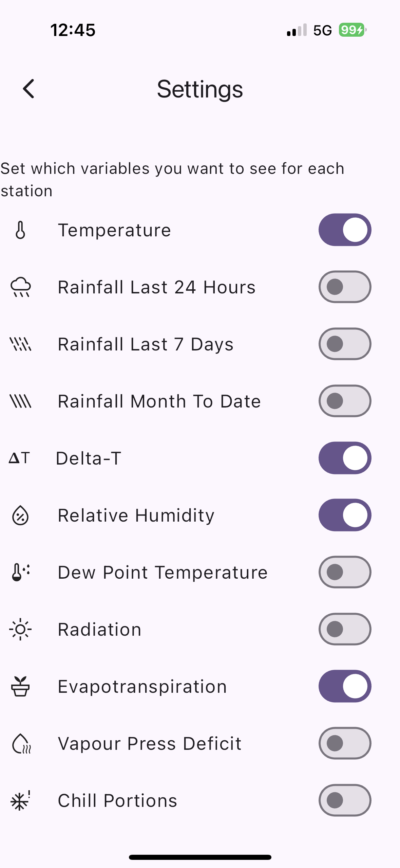Enable Rainfall Last 24 Hours switch

(x=345, y=287)
